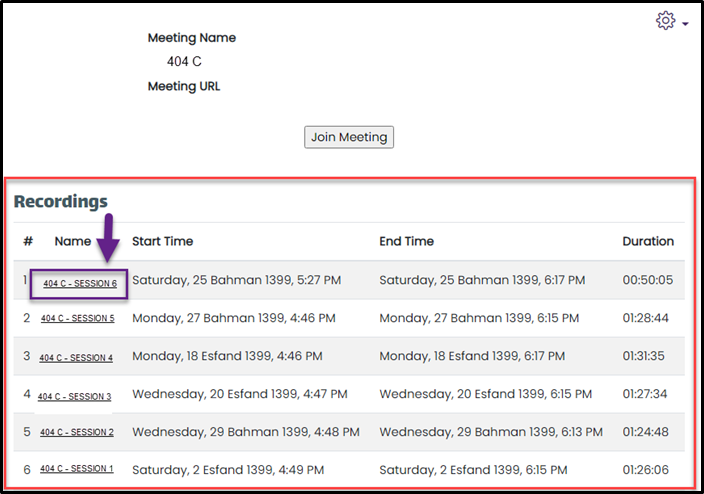This screenshot has height=494, width=704.
Task: Play the 404 C - SESSION 4 recording
Action: pos(76,357)
